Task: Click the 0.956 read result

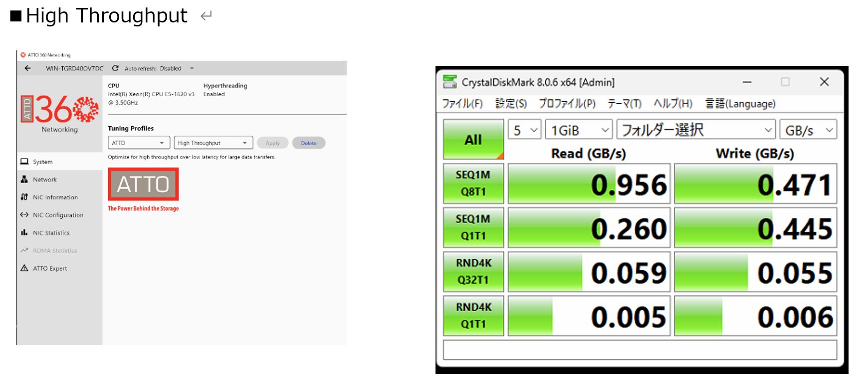Action: click(x=589, y=184)
